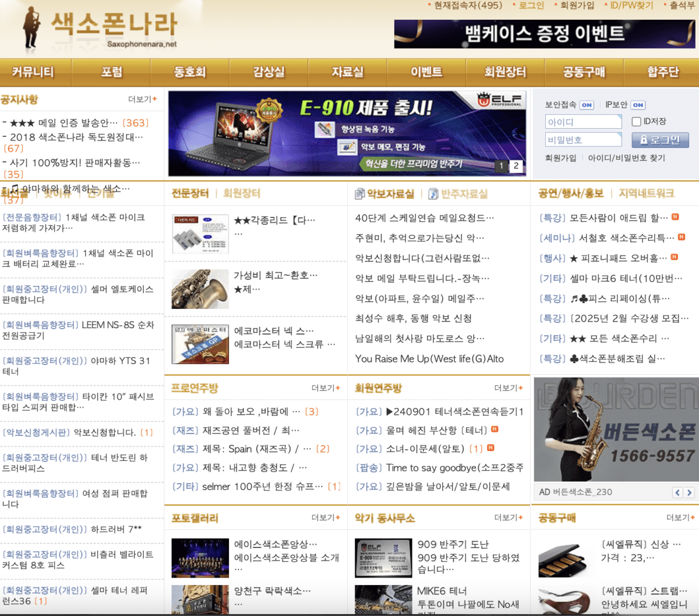Screen dimensions: 699x616
Task: Switch to 반주자료실 tab
Action: pos(464,194)
